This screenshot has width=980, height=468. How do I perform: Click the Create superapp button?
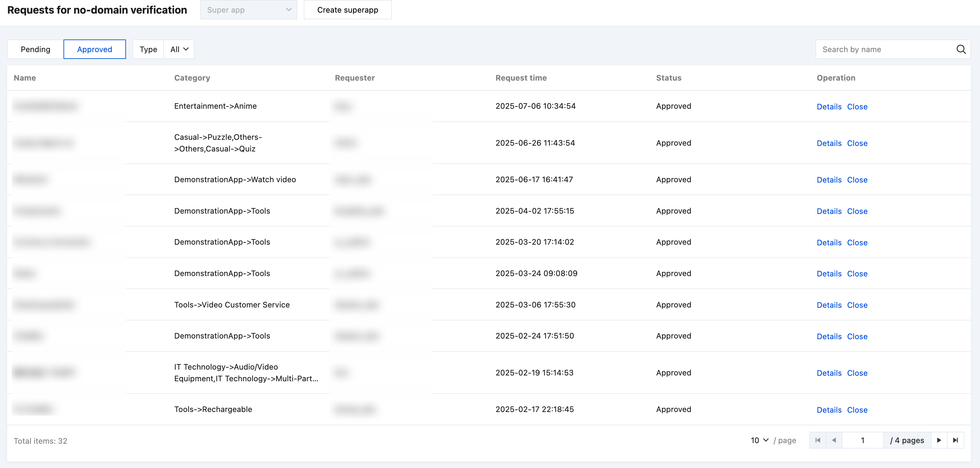pos(347,10)
